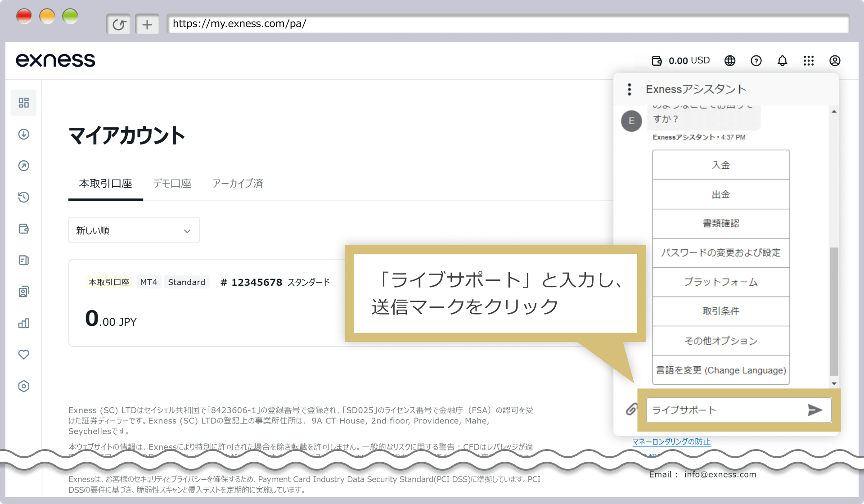864x504 pixels.
Task: Click the chat scrollbar up arrow
Action: pos(834,111)
